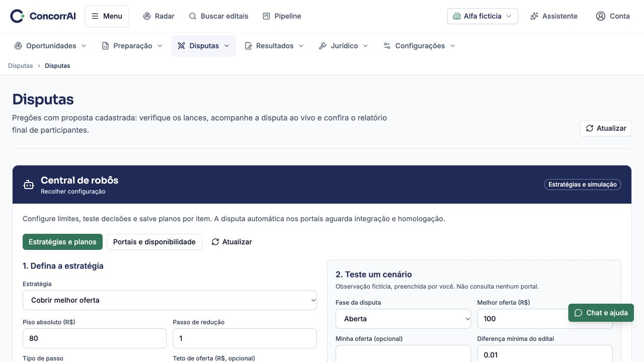Expand the Preparação menu

(132, 46)
